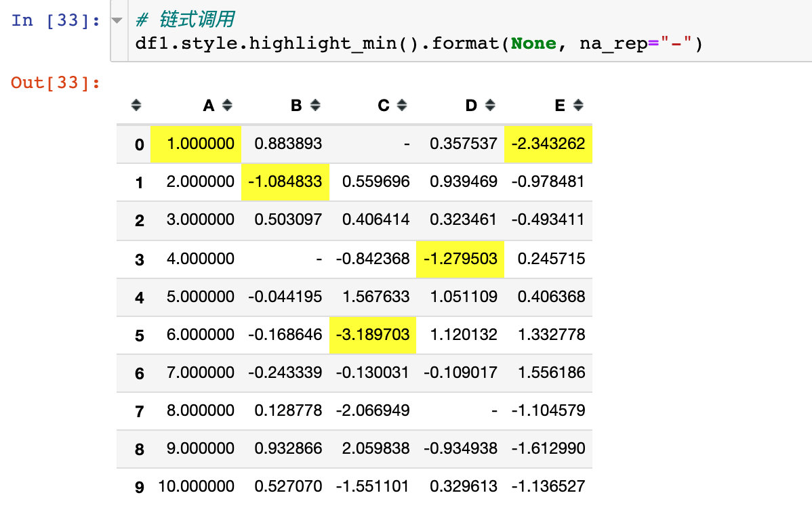Sort table by column C

pyautogui.click(x=402, y=105)
